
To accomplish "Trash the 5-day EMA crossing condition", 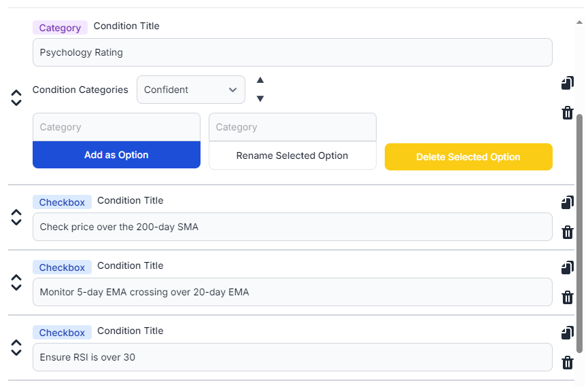I will click(568, 297).
